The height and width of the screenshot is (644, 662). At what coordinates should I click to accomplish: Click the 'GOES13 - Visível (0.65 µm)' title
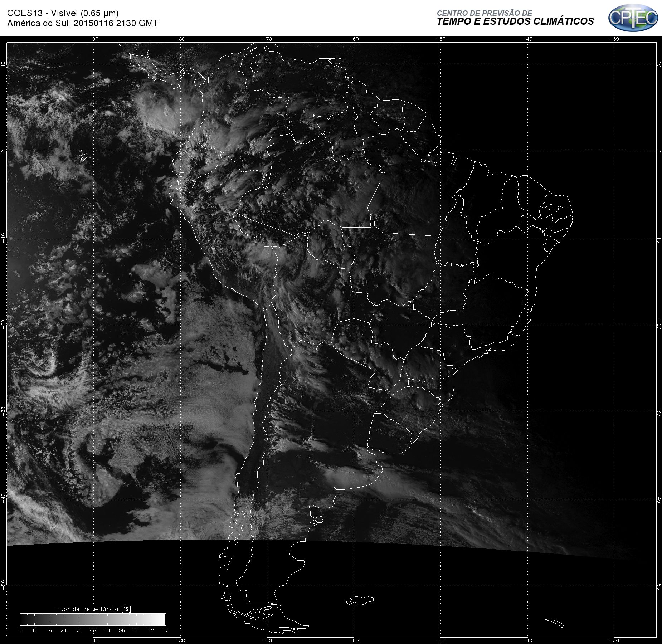point(63,13)
